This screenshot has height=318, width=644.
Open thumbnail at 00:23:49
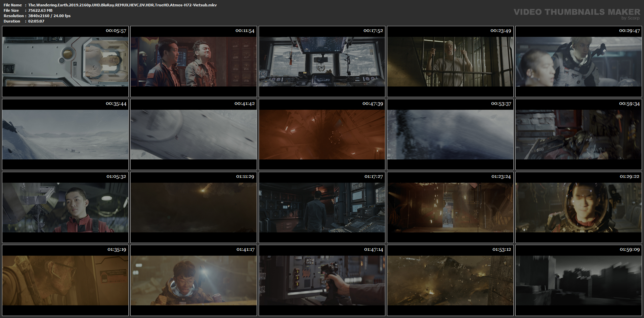pyautogui.click(x=450, y=62)
